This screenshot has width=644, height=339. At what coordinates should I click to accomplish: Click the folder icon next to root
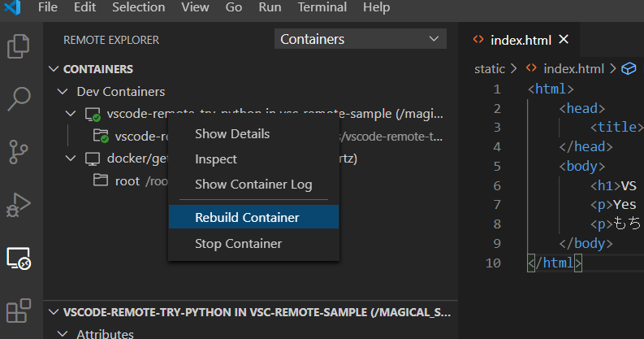[100, 180]
